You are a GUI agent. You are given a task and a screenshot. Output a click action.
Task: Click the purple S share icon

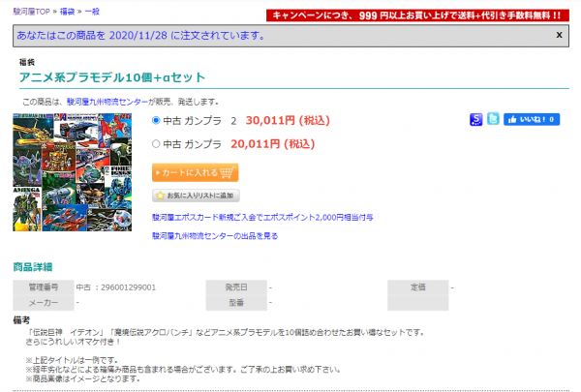[476, 119]
